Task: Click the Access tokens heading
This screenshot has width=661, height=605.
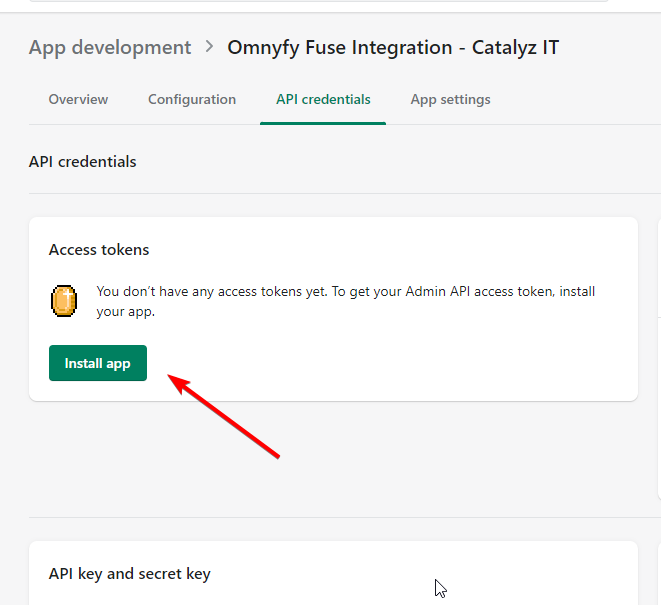Action: pyautogui.click(x=99, y=250)
